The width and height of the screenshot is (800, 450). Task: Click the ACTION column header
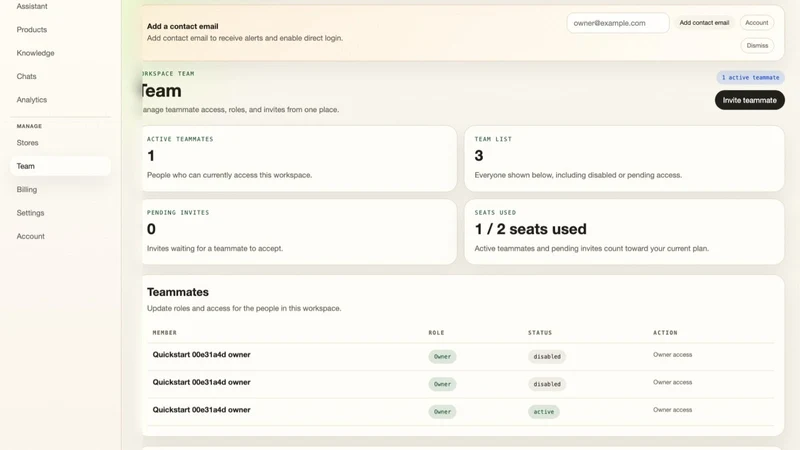tap(665, 333)
